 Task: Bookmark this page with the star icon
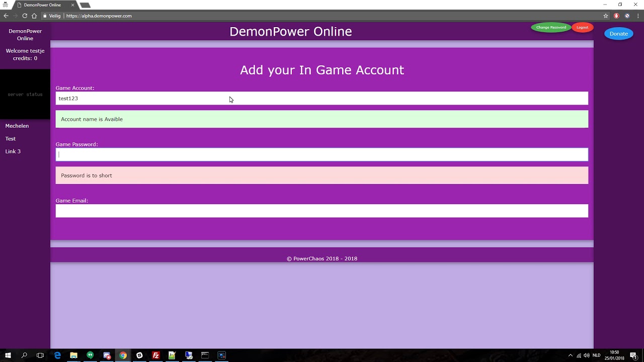pos(606,16)
